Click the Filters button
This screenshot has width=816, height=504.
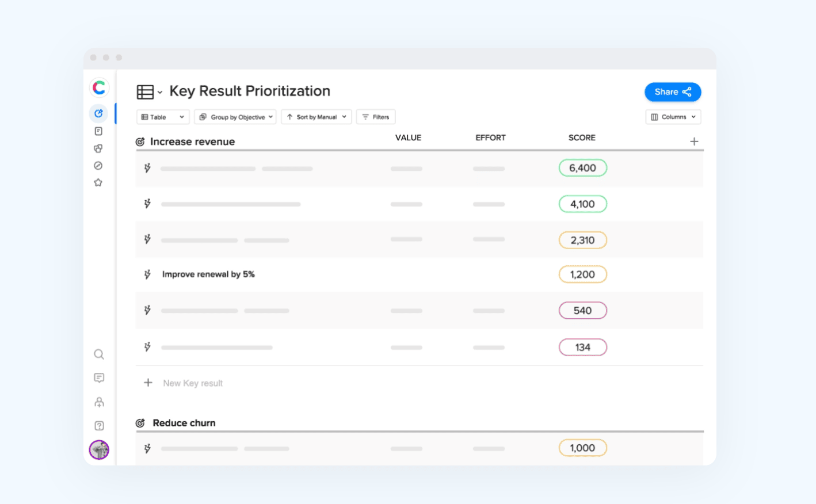[376, 117]
